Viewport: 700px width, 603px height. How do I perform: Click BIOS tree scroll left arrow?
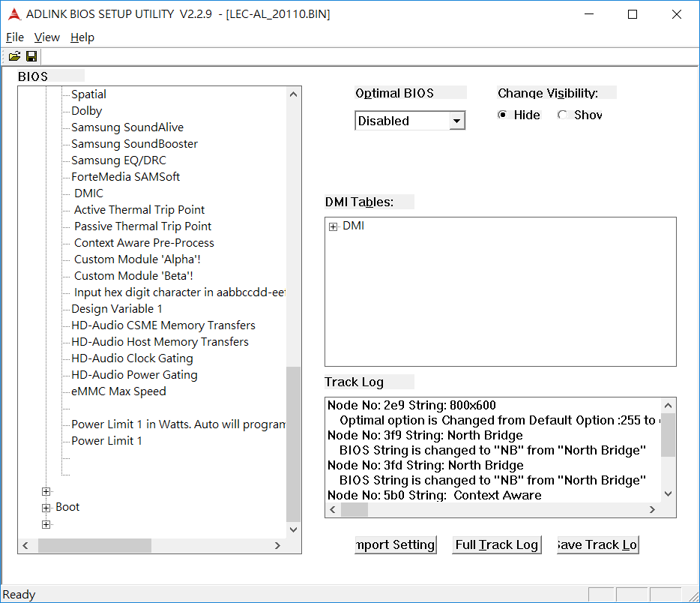coord(25,545)
